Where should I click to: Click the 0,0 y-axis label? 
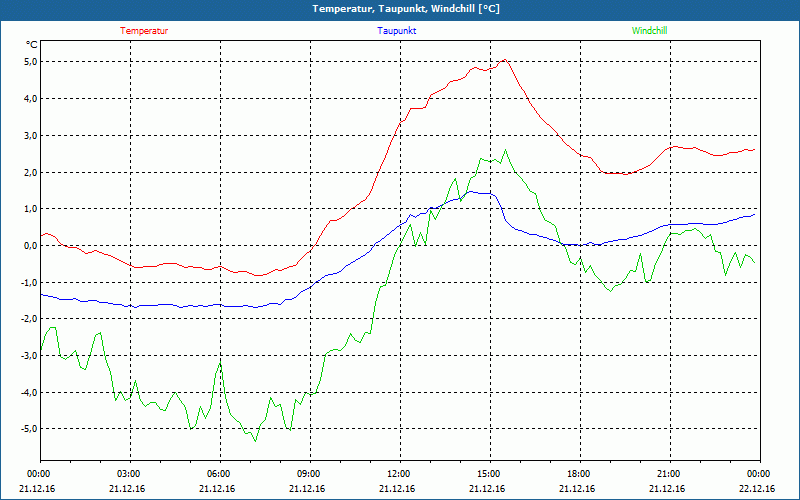[31, 245]
